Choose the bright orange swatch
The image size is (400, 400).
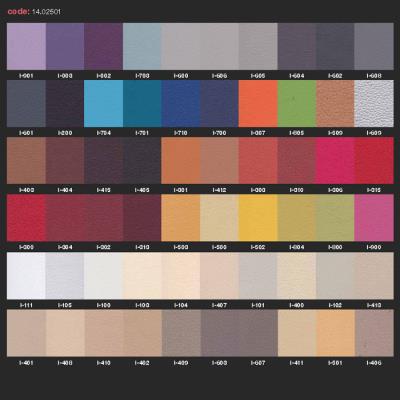258,104
